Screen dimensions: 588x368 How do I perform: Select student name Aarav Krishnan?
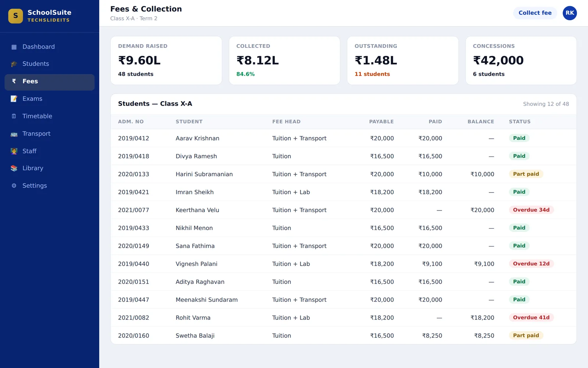pyautogui.click(x=197, y=138)
